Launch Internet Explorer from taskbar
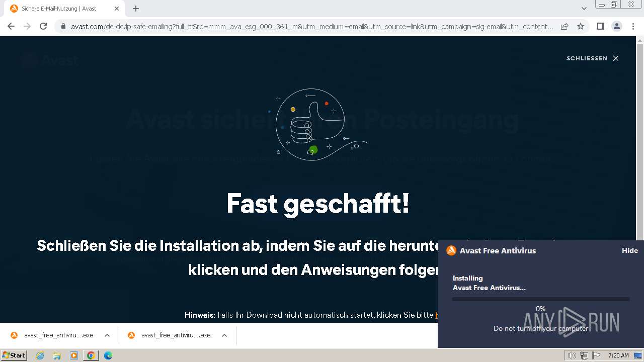 coord(40,355)
